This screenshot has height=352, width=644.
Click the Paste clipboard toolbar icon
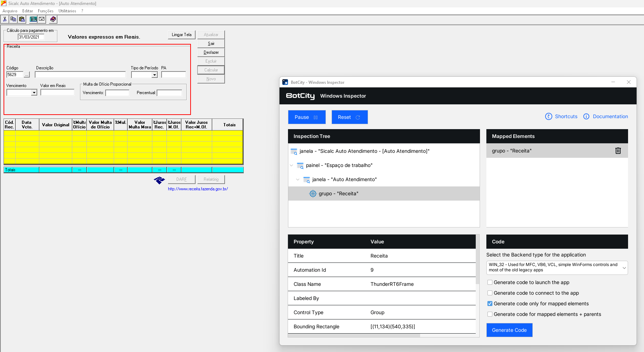[22, 19]
